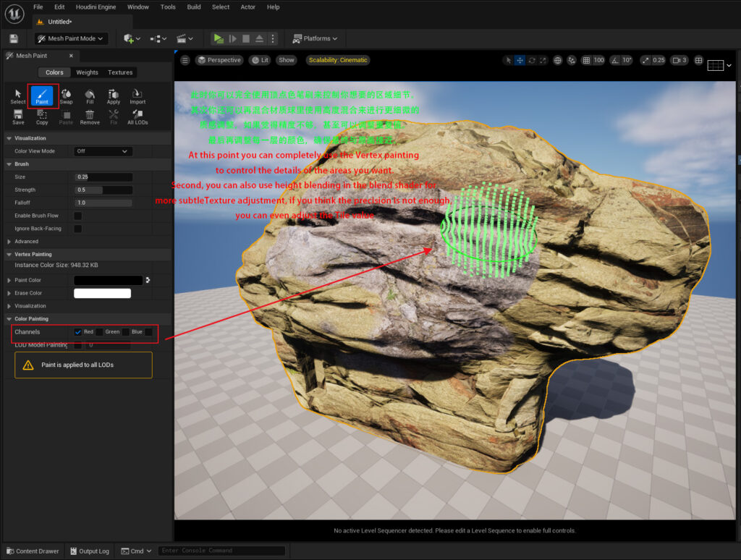Enable the Brush Flow checkbox
The width and height of the screenshot is (741, 560).
tap(78, 216)
